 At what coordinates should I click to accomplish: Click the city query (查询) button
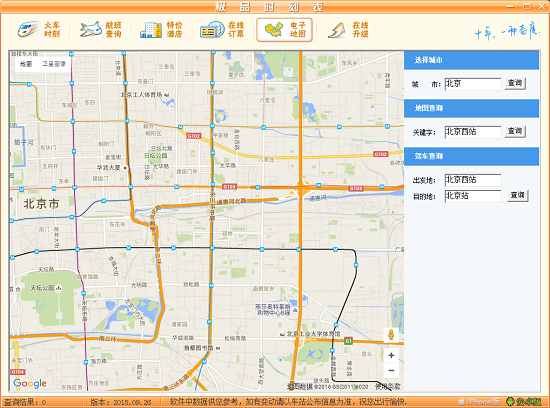pos(515,83)
